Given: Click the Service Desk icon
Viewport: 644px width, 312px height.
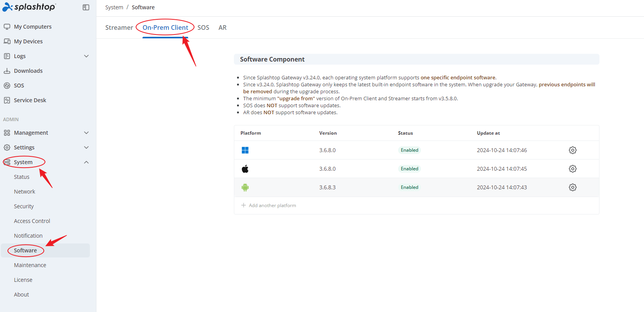Looking at the screenshot, I should 7,100.
